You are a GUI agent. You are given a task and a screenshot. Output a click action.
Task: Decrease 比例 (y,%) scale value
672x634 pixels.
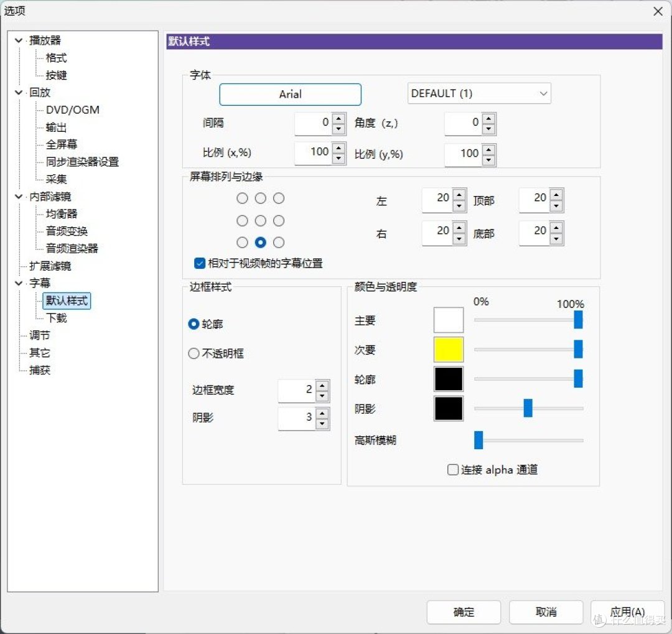click(488, 161)
